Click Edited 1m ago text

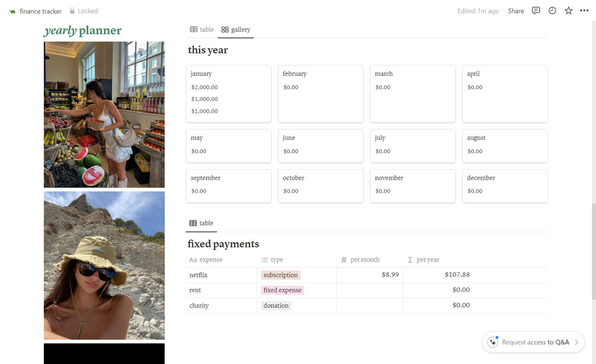pos(478,11)
